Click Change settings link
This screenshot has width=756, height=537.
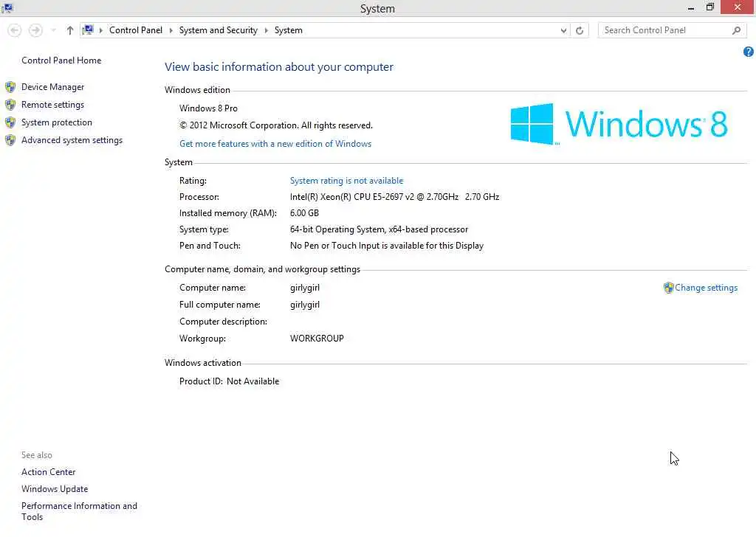pyautogui.click(x=706, y=288)
